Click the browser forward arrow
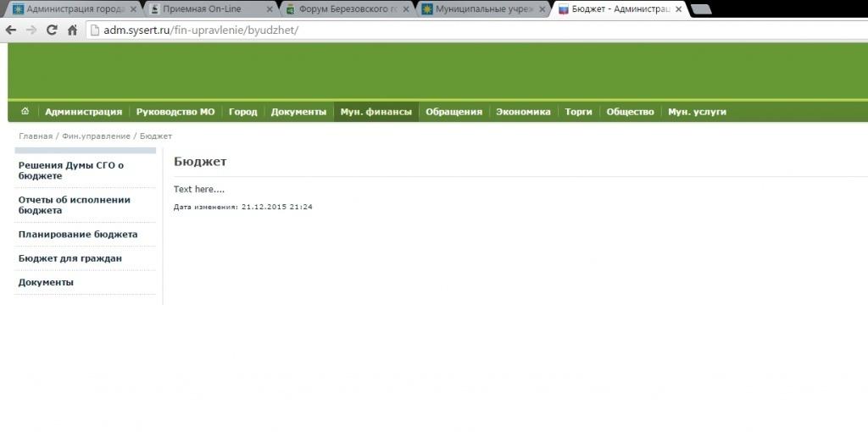This screenshot has width=868, height=432. tap(31, 30)
